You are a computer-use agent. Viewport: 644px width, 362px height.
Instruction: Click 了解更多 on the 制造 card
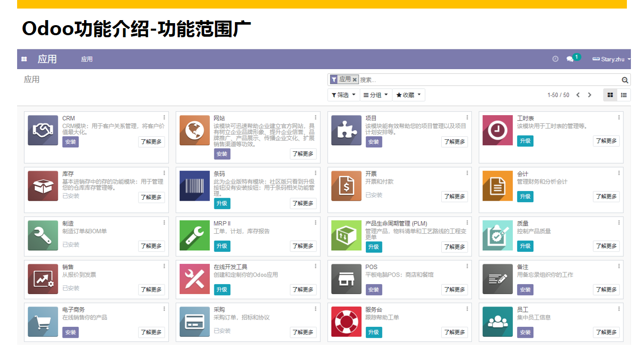[x=151, y=246]
